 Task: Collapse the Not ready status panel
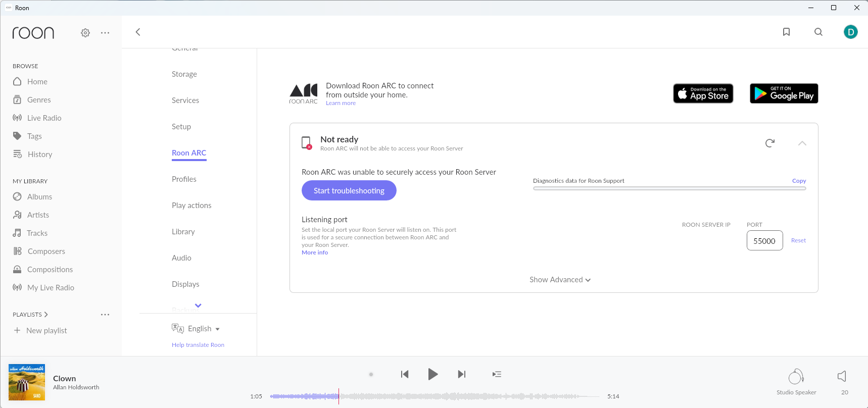click(x=802, y=143)
